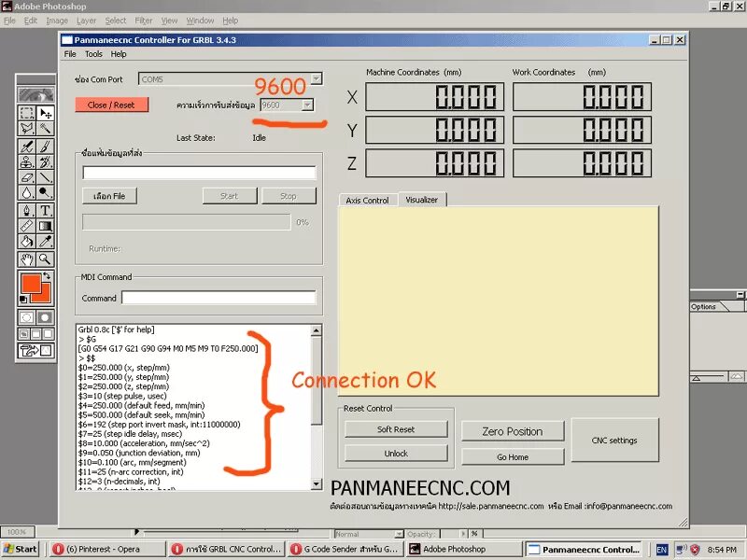This screenshot has width=747, height=560.
Task: Click Jump to ImageReady icon
Action: (35, 351)
